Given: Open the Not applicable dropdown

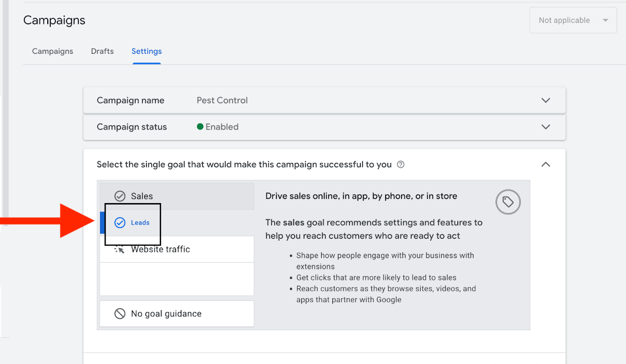Looking at the screenshot, I should [573, 20].
